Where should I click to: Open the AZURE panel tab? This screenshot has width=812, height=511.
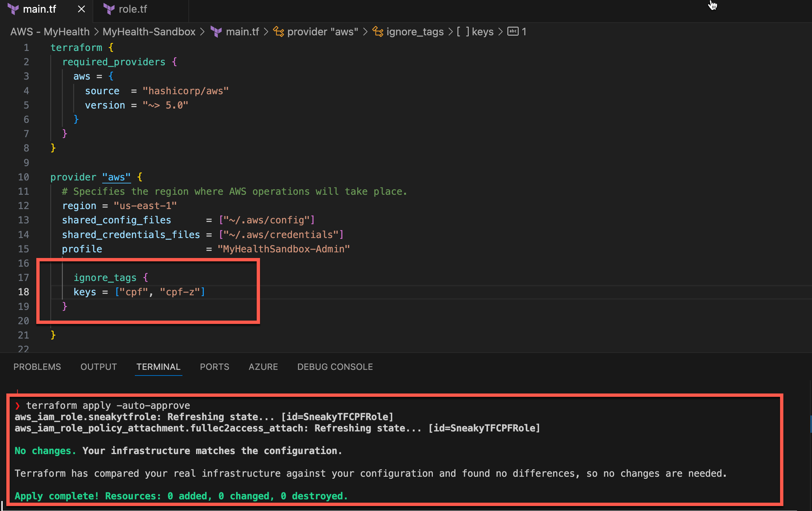coord(263,367)
